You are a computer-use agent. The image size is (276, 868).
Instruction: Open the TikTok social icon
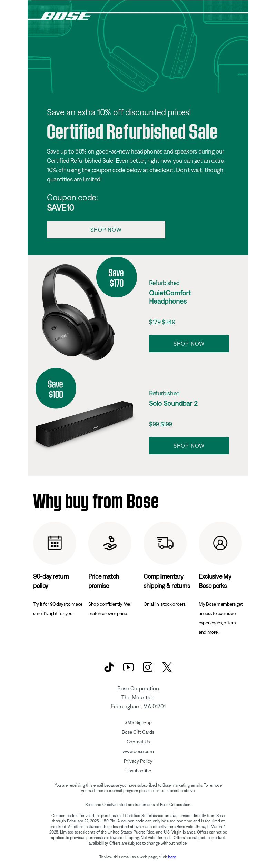(109, 667)
